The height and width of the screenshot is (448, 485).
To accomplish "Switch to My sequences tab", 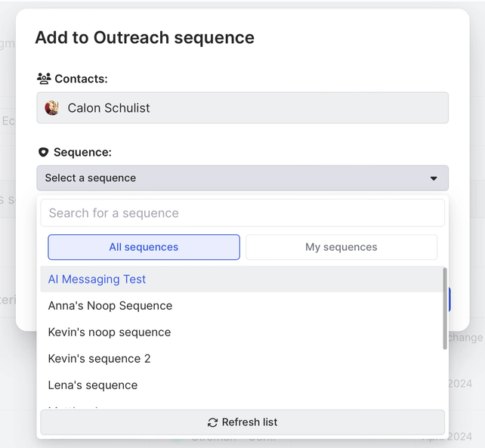I will pos(341,247).
